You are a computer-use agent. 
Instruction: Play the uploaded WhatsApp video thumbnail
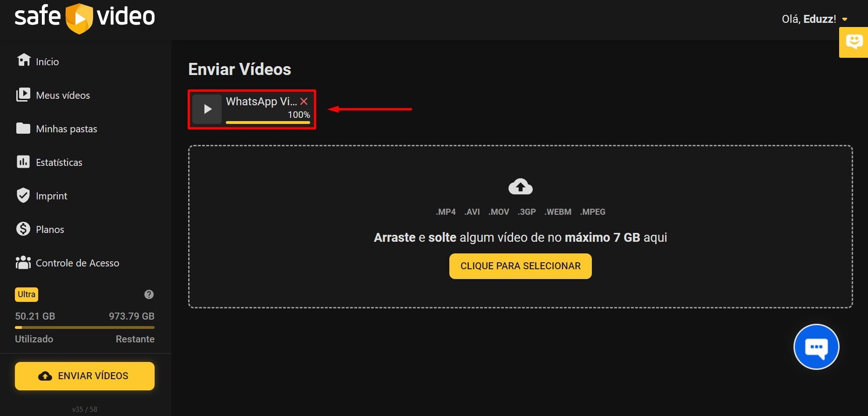click(207, 109)
